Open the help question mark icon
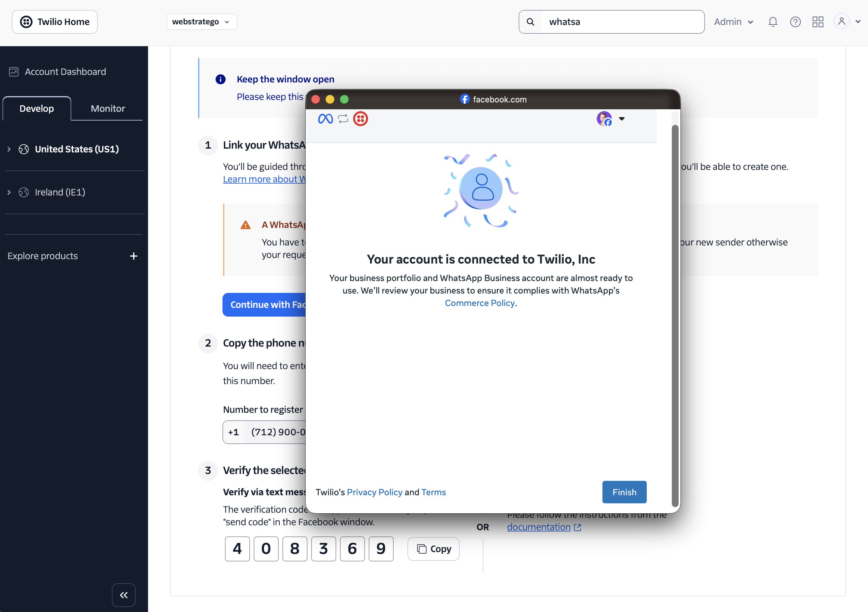Image resolution: width=868 pixels, height=612 pixels. pyautogui.click(x=796, y=22)
